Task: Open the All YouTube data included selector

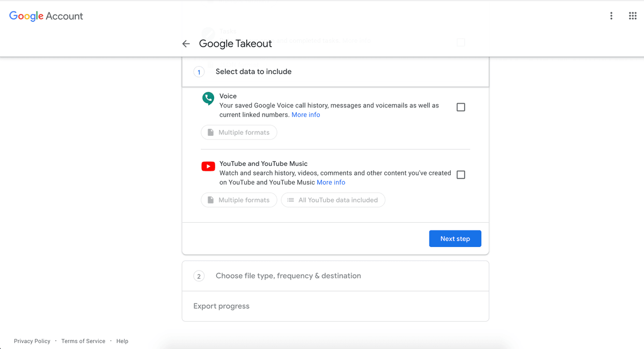Action: [x=333, y=200]
